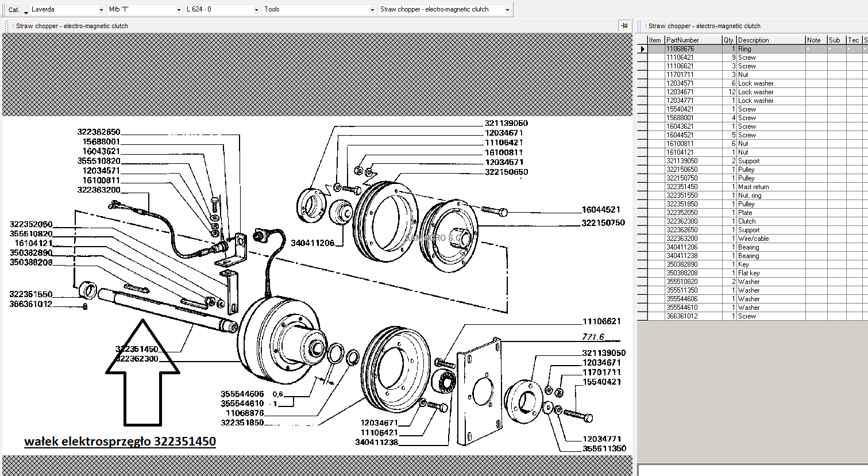Click the Qty column header
868x476 pixels.
pos(729,40)
